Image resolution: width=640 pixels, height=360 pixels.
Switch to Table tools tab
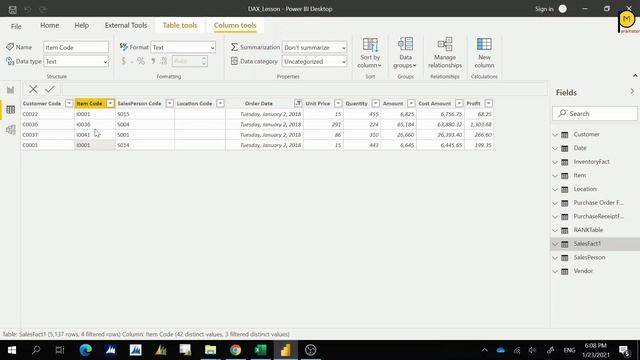click(x=180, y=25)
